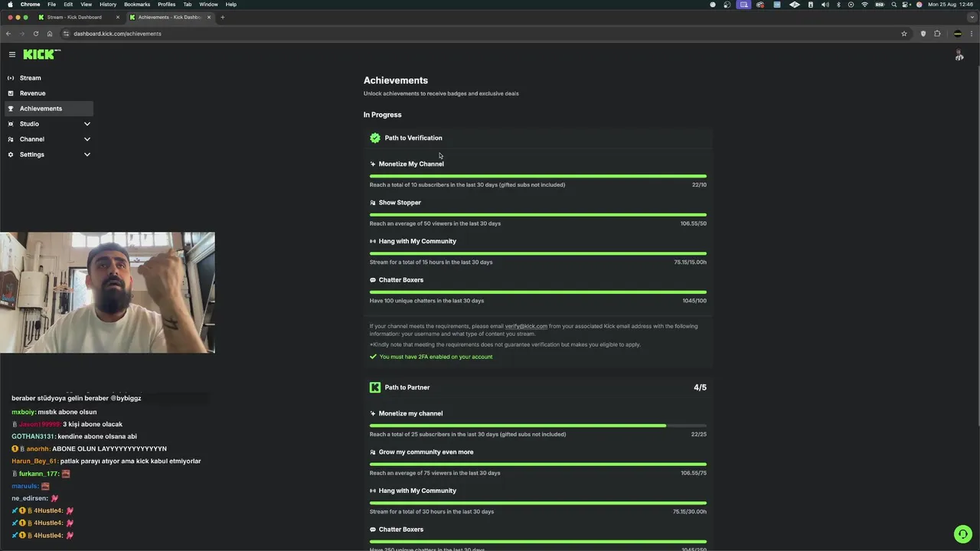Click the 106.55/50 viewer average value

pos(693,223)
